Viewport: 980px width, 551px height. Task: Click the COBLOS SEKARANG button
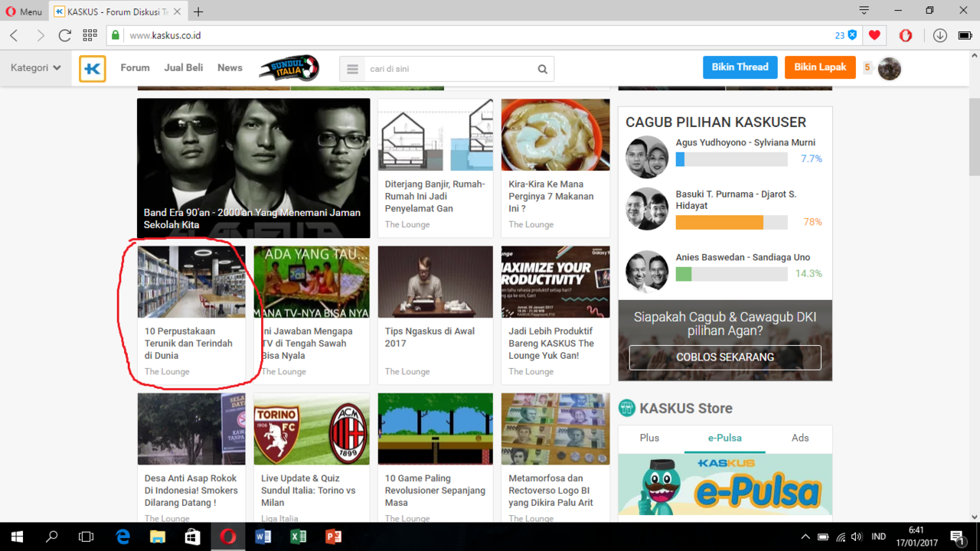tap(725, 357)
